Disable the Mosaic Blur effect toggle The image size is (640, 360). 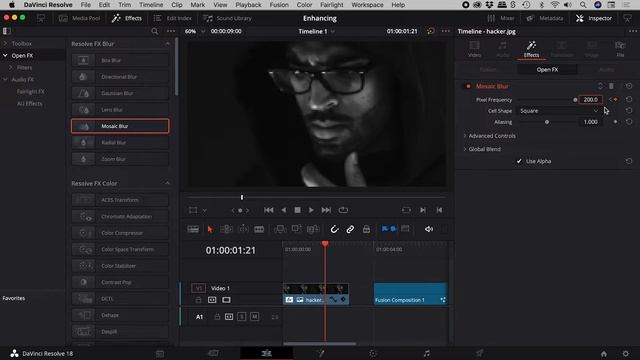(x=468, y=86)
